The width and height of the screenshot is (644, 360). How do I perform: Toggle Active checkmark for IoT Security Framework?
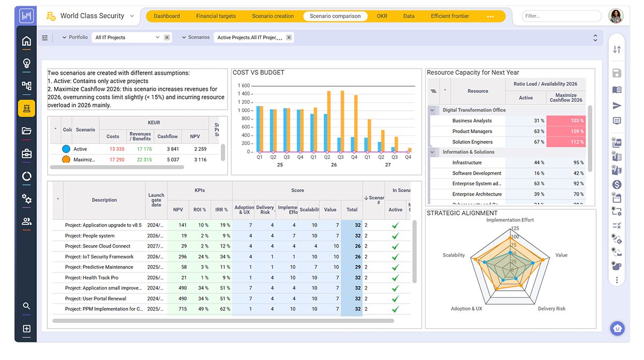pos(396,257)
